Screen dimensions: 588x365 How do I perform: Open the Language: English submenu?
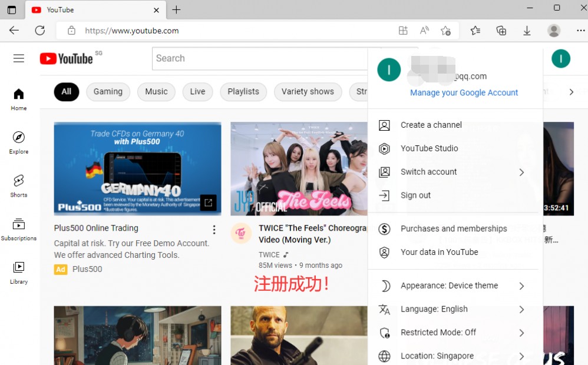coord(453,309)
